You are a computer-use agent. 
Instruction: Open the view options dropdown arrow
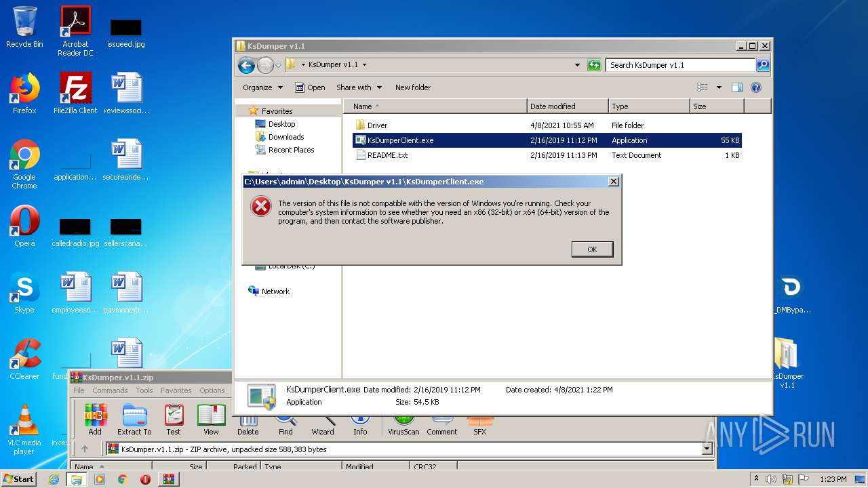[719, 87]
